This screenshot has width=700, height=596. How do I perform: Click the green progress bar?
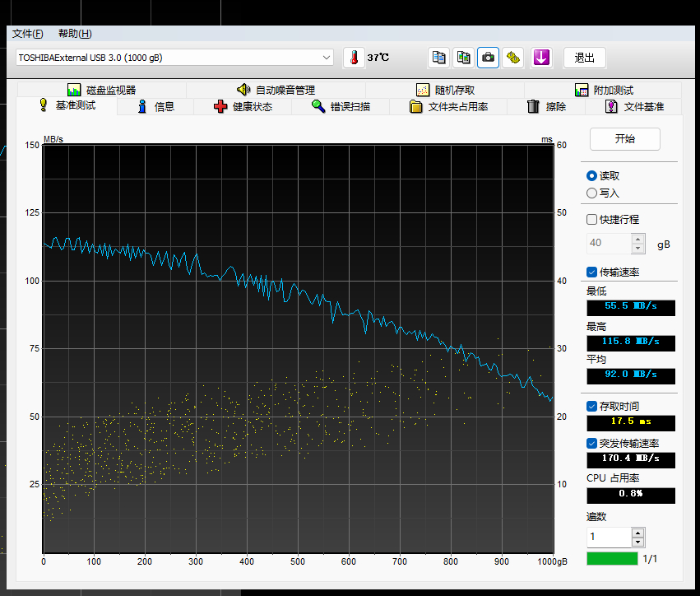click(612, 558)
